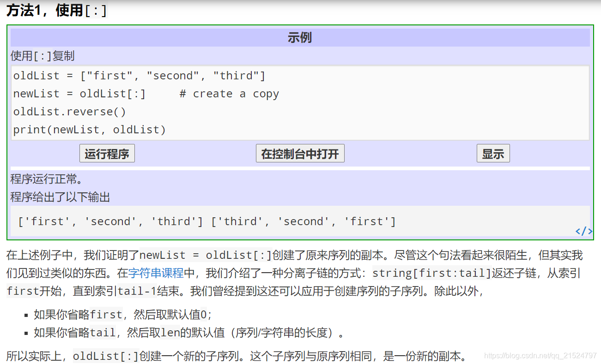Click the 显示 button
This screenshot has height=364, width=601.
493,154
